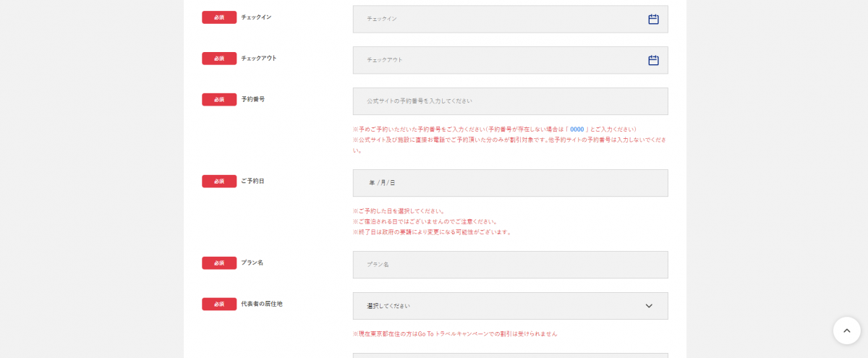Click the blue 0000 text in the note
Viewport: 868px width, 358px height.
point(576,129)
